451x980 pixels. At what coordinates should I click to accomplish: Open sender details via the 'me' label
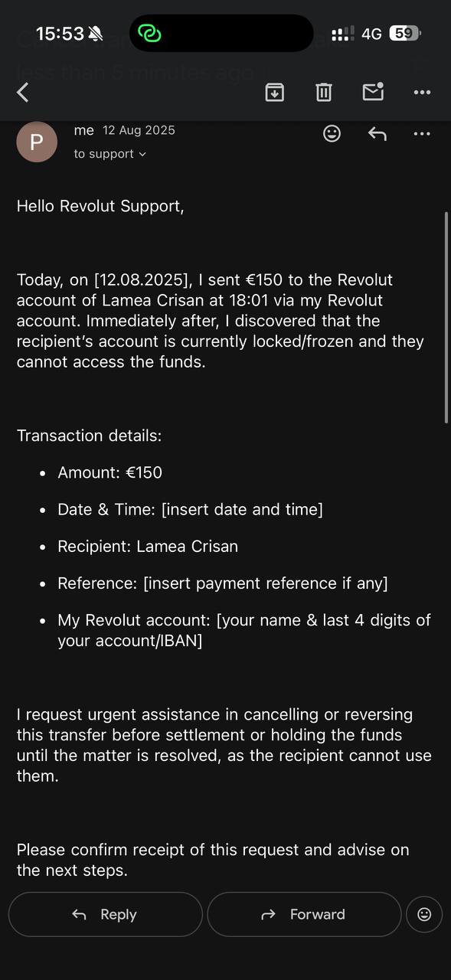[83, 130]
